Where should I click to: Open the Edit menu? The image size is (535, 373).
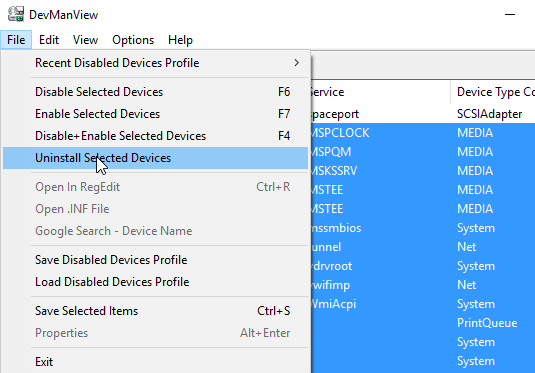tap(49, 40)
